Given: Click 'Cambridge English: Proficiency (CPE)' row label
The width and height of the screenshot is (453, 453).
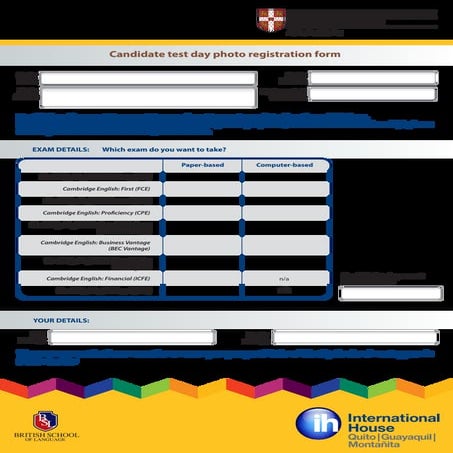Looking at the screenshot, I should point(96,213).
